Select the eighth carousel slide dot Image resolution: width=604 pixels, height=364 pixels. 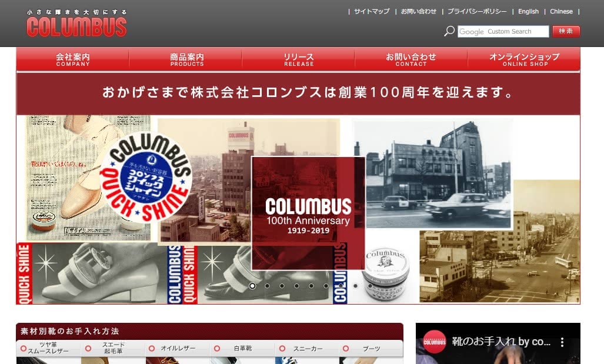[355, 286]
